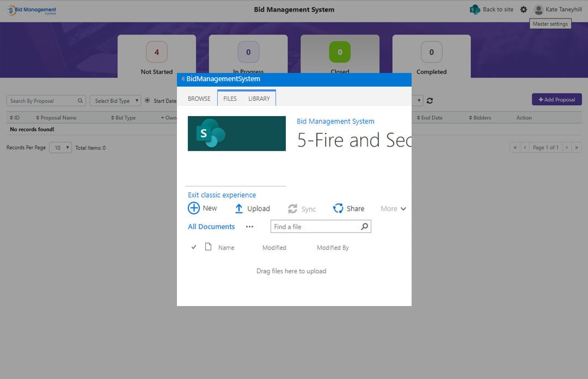Viewport: 588px width, 379px height.
Task: Click the Exit classic experience link
Action: click(221, 194)
